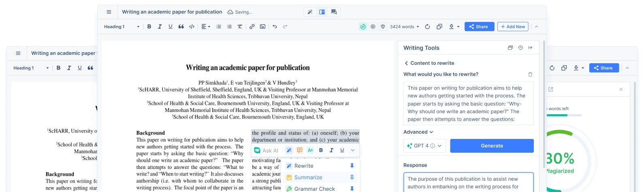Image resolution: width=644 pixels, height=192 pixels.
Task: Click the rewrite content text box
Action: [x=468, y=103]
